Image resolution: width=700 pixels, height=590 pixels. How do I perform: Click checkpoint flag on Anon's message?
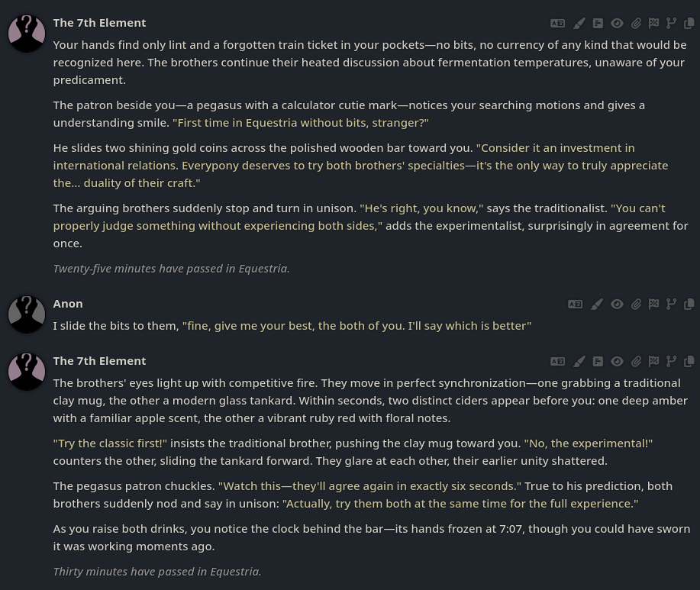pos(653,305)
